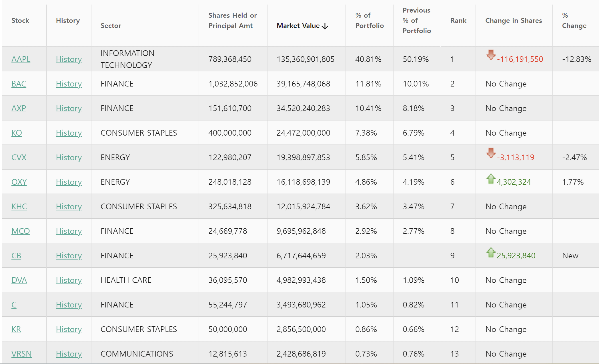The width and height of the screenshot is (599, 364).
Task: Click VRSN market value 2,428,686,819
Action: click(x=301, y=354)
